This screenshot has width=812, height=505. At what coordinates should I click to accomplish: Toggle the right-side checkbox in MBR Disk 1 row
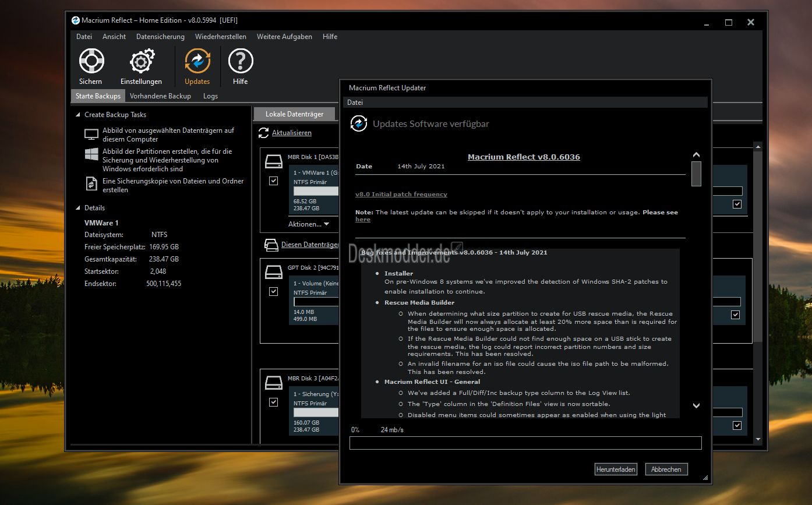pos(737,204)
